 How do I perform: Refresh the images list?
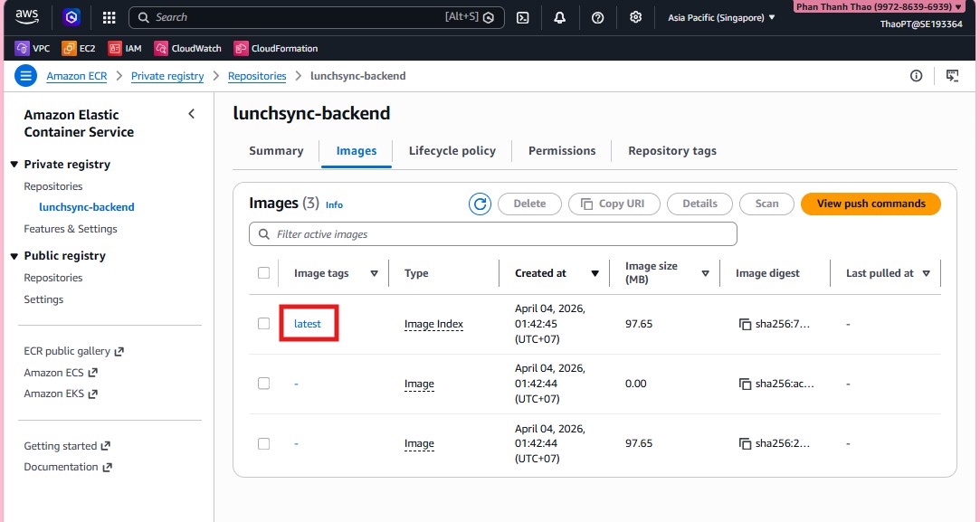pyautogui.click(x=480, y=204)
